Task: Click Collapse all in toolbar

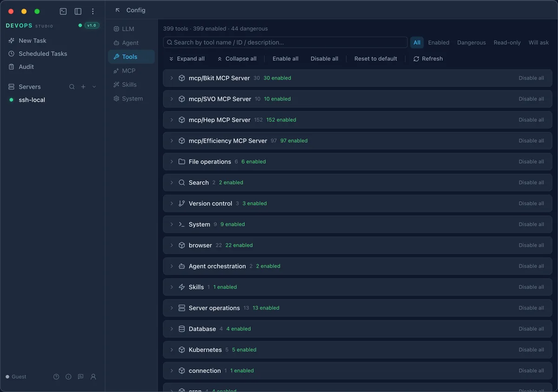Action: click(237, 59)
